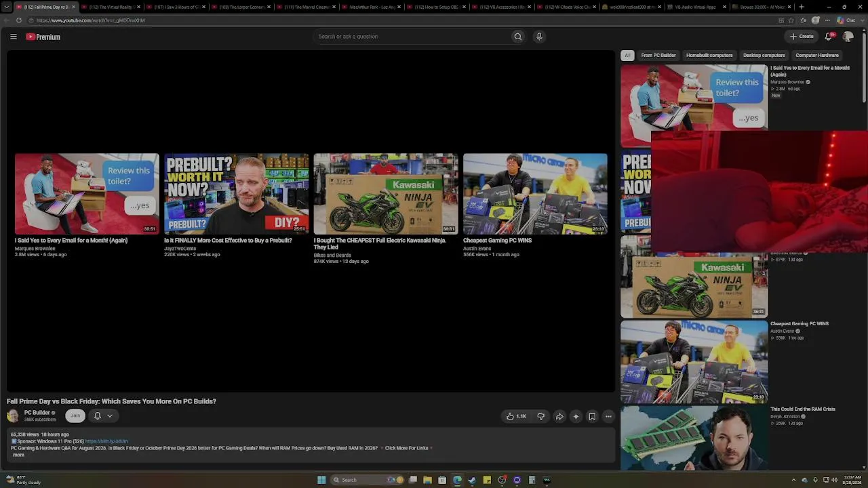This screenshot has height=488, width=868.
Task: Switch to 'VB-Audio Virtual Apps' browser tab
Action: click(695, 7)
